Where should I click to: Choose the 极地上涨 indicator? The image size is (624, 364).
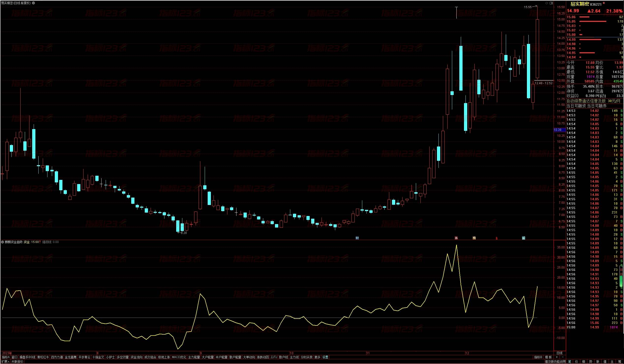[164, 357]
